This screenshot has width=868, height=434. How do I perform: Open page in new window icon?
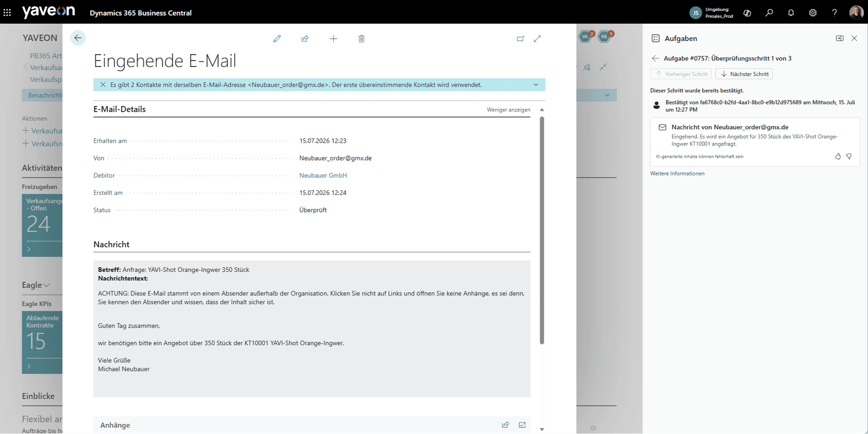click(520, 39)
